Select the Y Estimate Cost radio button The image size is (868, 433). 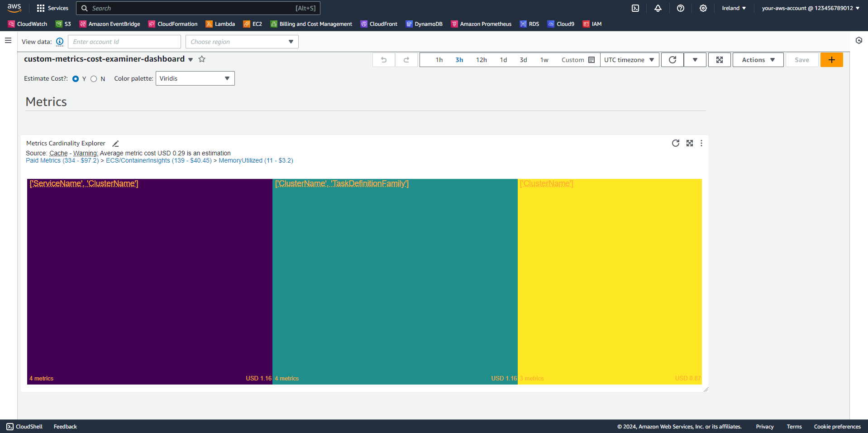76,78
